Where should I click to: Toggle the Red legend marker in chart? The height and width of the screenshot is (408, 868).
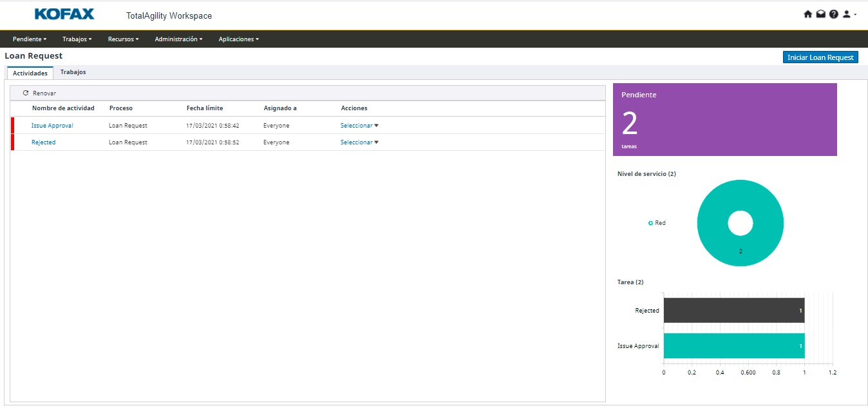[x=651, y=223]
